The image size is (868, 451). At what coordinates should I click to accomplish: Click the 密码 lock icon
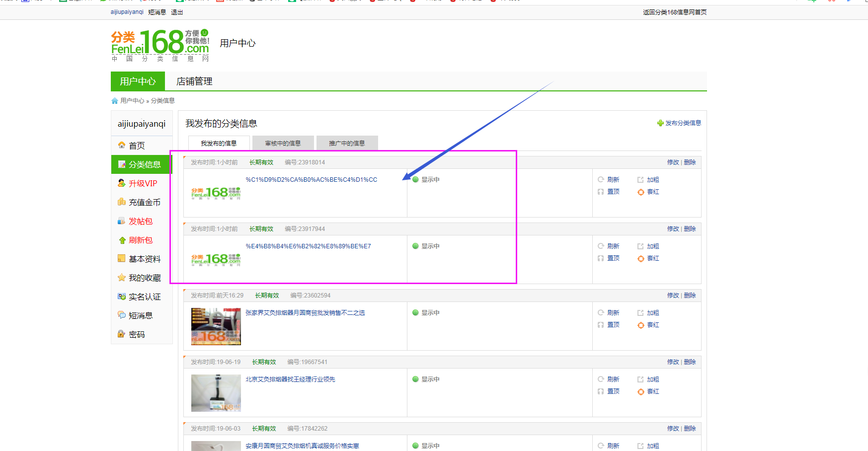pos(121,334)
